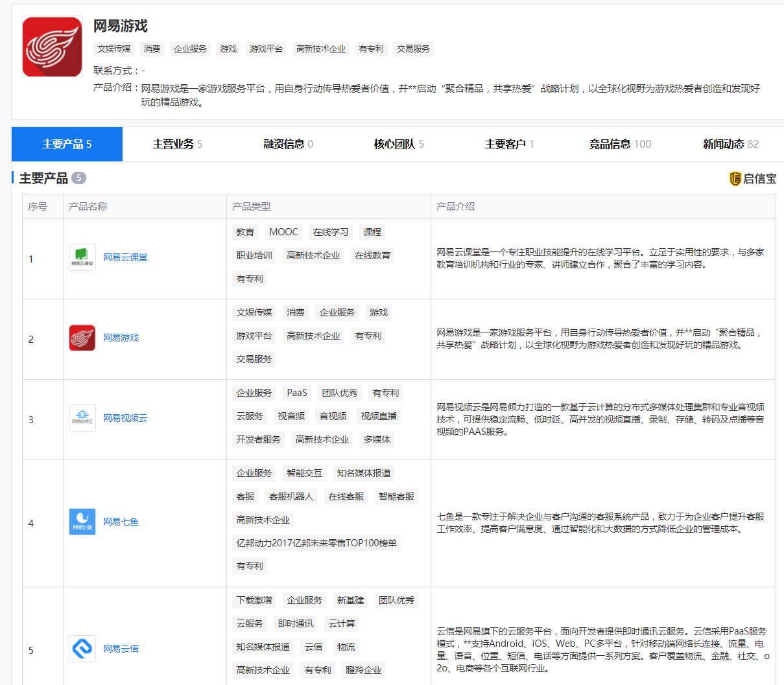The image size is (784, 685).
Task: Click the 智能交互 tag
Action: coord(304,473)
